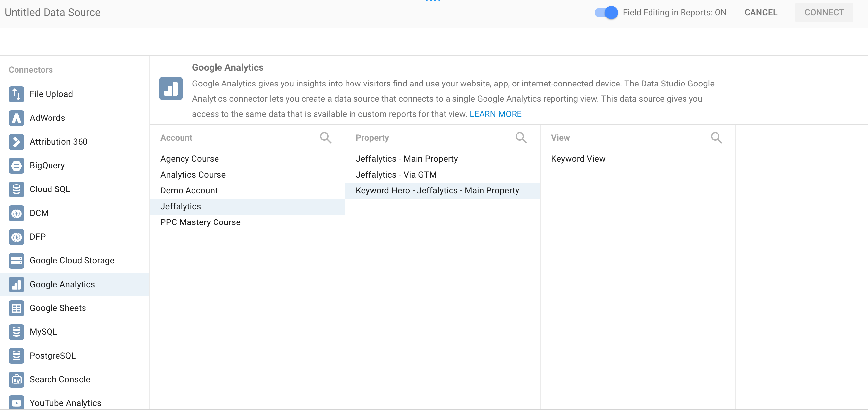Click the BigQuery connector icon
868x410 pixels.
pos(16,165)
